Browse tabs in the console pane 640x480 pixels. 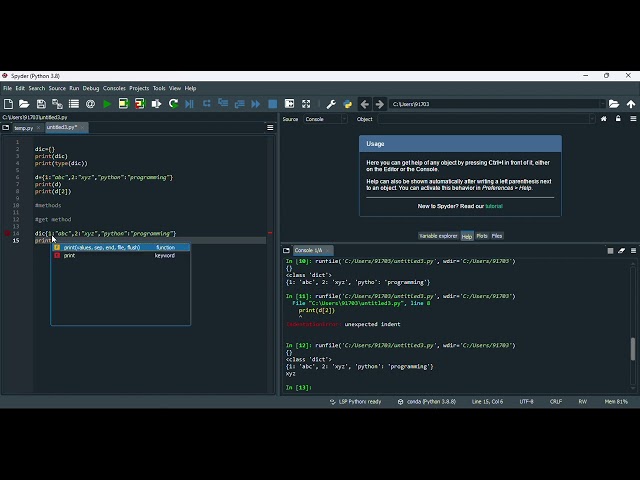tap(286, 250)
